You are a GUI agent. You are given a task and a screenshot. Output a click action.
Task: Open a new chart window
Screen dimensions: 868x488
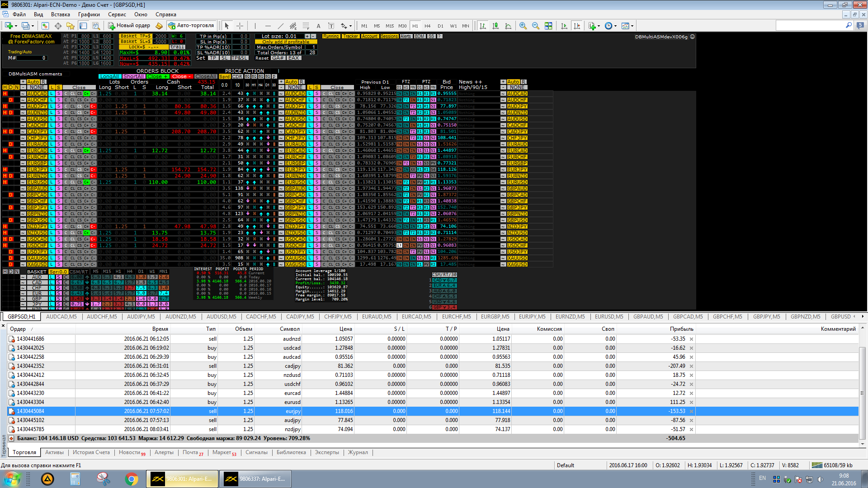pos(9,26)
